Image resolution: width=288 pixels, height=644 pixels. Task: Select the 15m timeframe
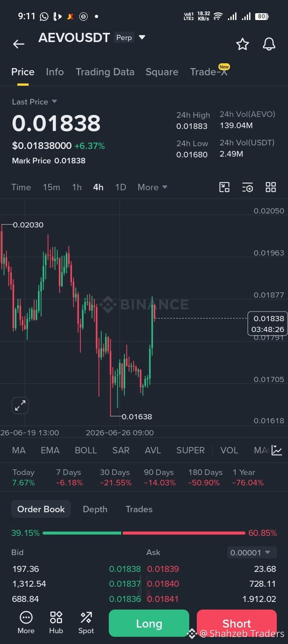[x=51, y=187]
